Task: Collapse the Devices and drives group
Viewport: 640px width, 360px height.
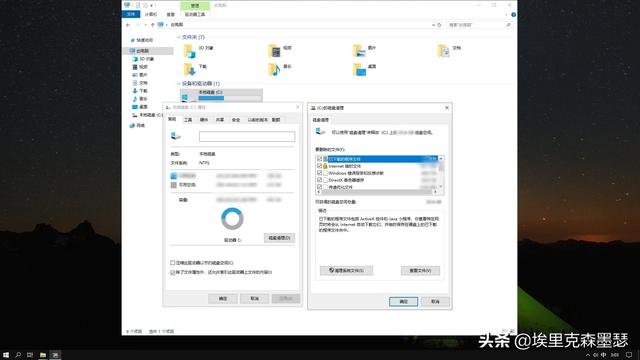Action: (x=179, y=83)
